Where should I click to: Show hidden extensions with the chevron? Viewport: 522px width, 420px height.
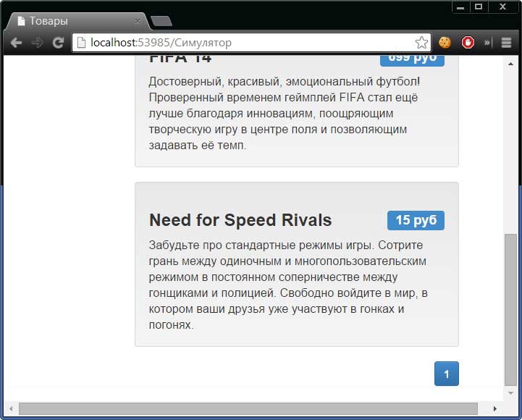click(487, 43)
